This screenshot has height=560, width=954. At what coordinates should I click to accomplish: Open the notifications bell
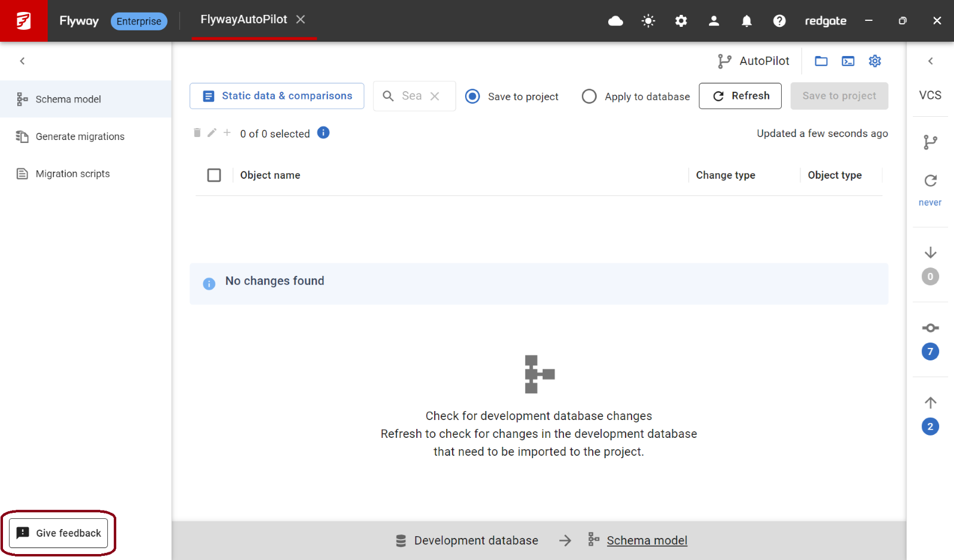coord(746,21)
